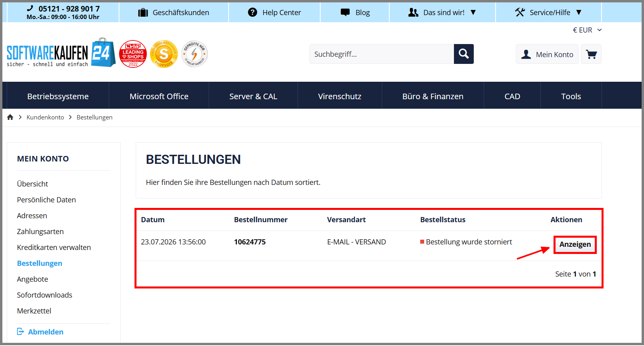This screenshot has width=644, height=346.
Task: Go to home via breadcrumb house icon
Action: tap(10, 117)
